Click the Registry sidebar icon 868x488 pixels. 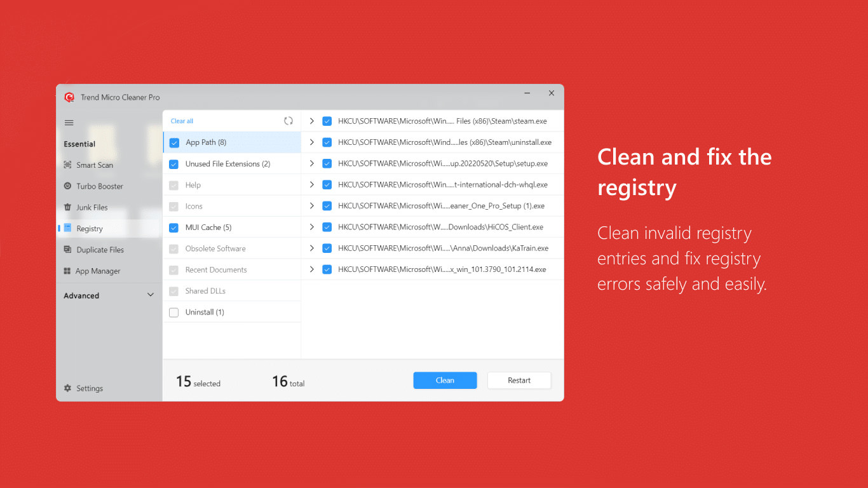tap(67, 228)
